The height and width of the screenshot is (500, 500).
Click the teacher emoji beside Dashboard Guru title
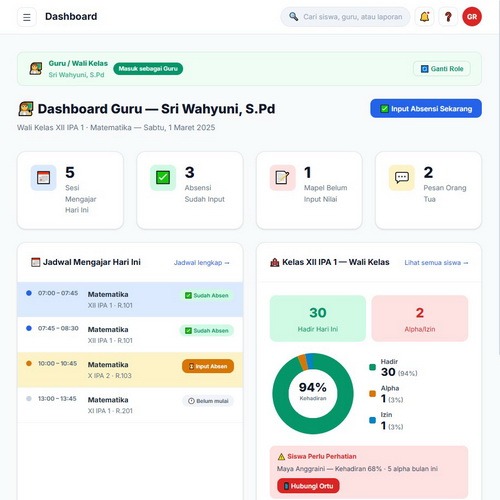pyautogui.click(x=26, y=109)
